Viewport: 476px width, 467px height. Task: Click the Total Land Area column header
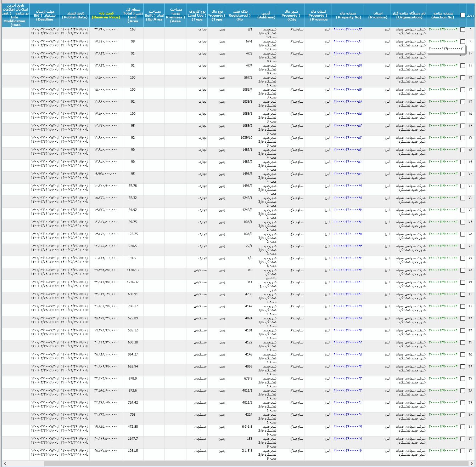(133, 15)
